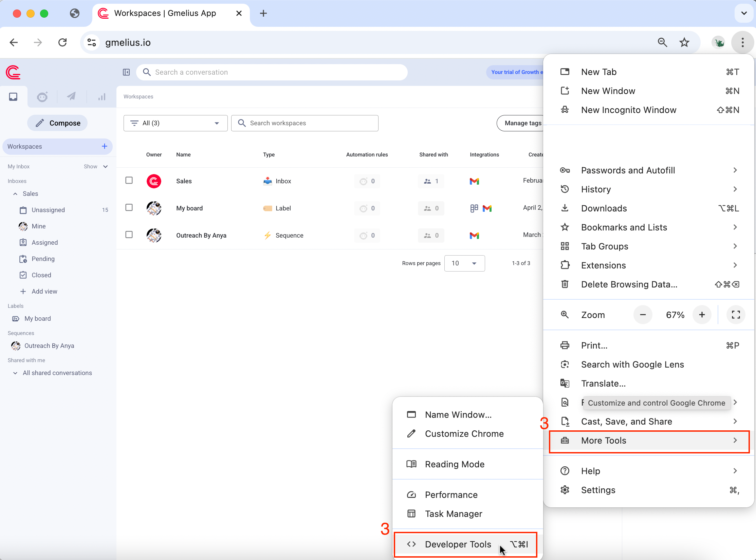
Task: Reload the page
Action: coord(62,42)
